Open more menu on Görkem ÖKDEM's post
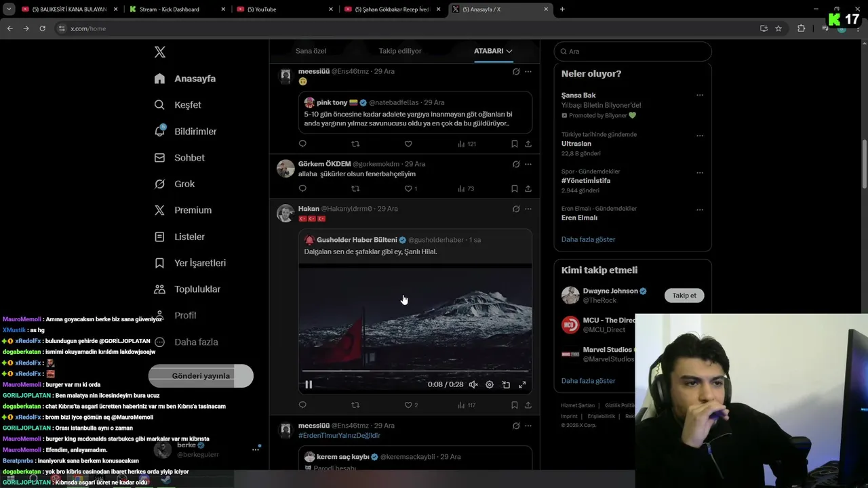The width and height of the screenshot is (868, 488). [528, 164]
